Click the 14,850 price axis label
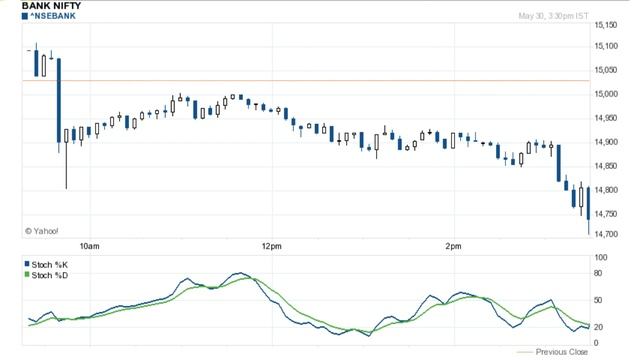 (606, 166)
